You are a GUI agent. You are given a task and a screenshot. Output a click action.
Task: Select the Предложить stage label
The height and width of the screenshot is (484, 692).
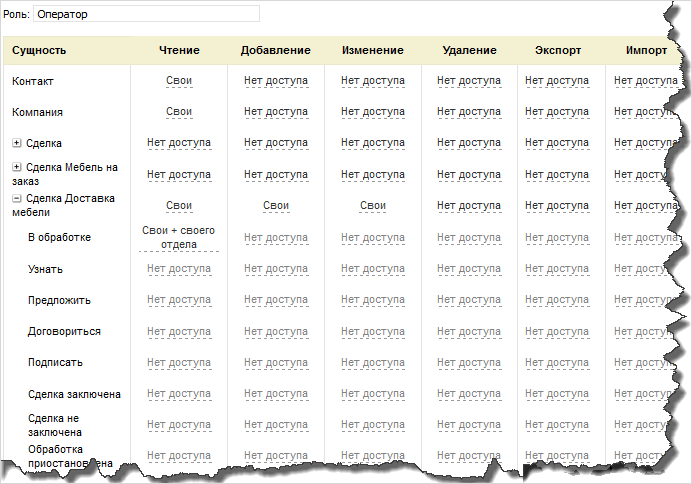pos(59,300)
